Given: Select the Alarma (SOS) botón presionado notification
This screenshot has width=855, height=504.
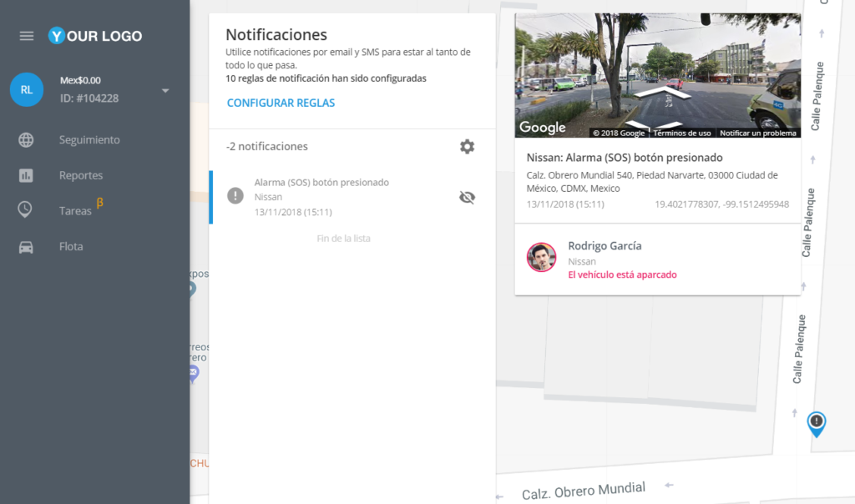Looking at the screenshot, I should tap(352, 197).
